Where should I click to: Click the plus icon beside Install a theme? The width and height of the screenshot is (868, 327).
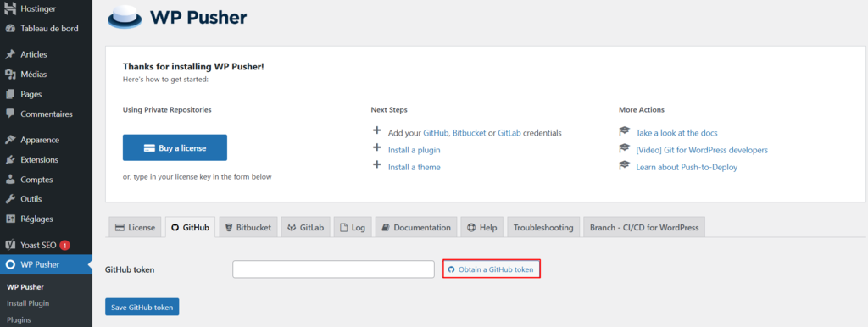(377, 165)
